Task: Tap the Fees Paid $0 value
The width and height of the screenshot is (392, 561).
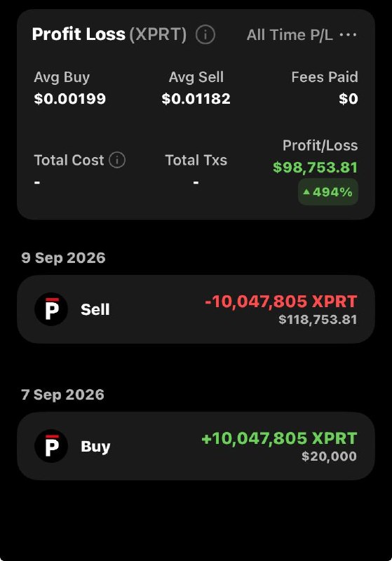Action: click(x=349, y=99)
